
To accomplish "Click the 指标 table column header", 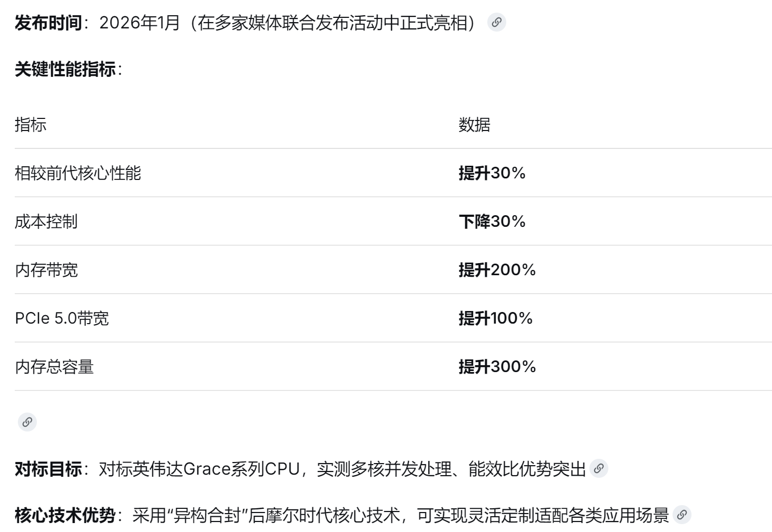I will click(31, 125).
